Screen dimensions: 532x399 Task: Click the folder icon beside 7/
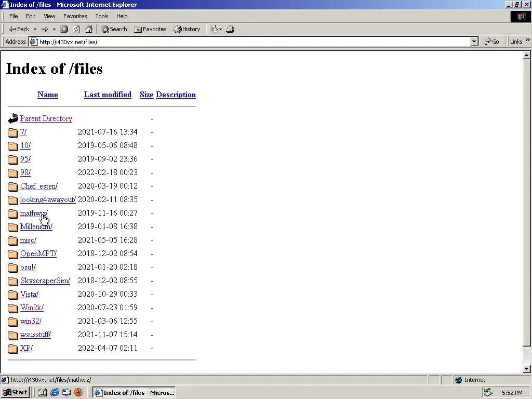pos(13,132)
